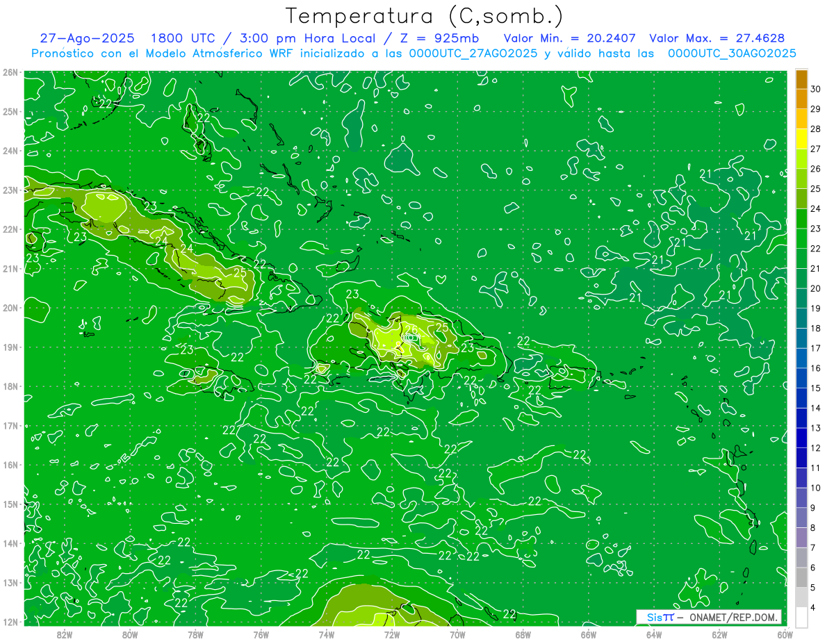The width and height of the screenshot is (834, 644).
Task: Click the dark blue swatch between 12 and 13
Action: click(x=801, y=438)
